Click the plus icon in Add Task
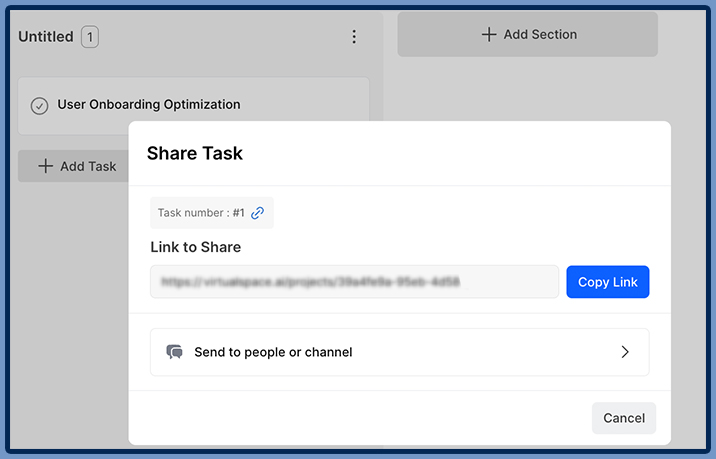The height and width of the screenshot is (459, 716). 45,166
